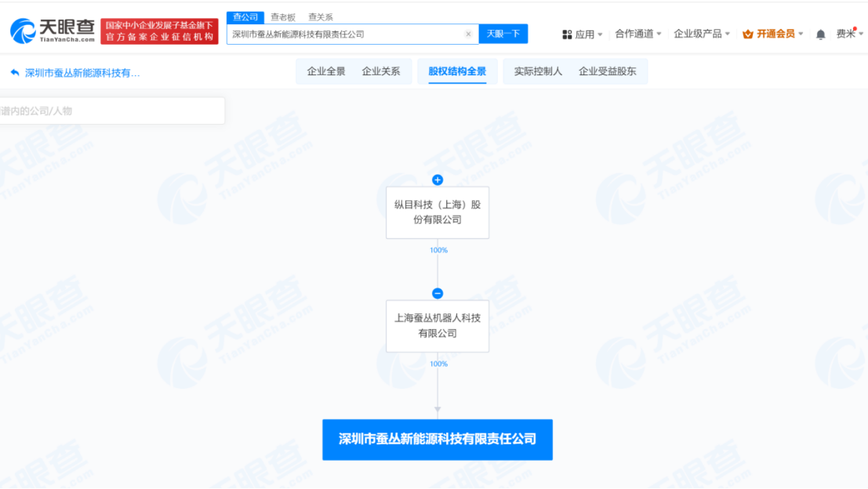The image size is (868, 489).
Task: Open the 费米 user menu
Action: click(x=849, y=34)
